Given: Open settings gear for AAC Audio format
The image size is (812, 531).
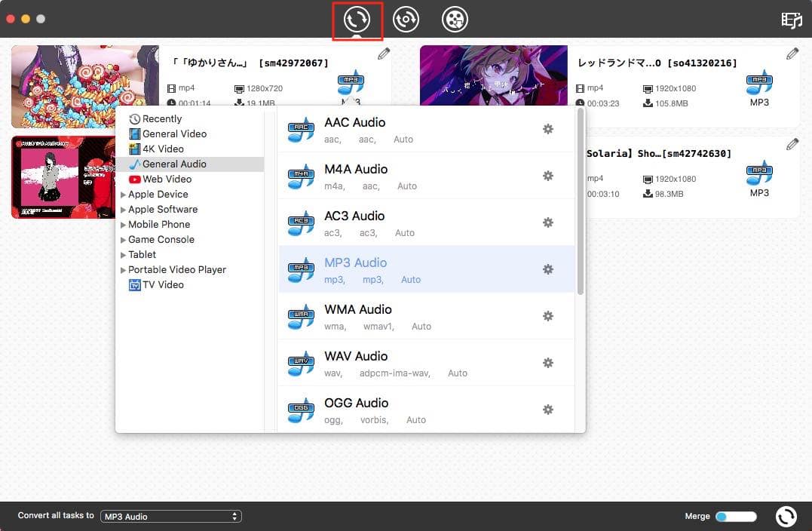Looking at the screenshot, I should [547, 129].
